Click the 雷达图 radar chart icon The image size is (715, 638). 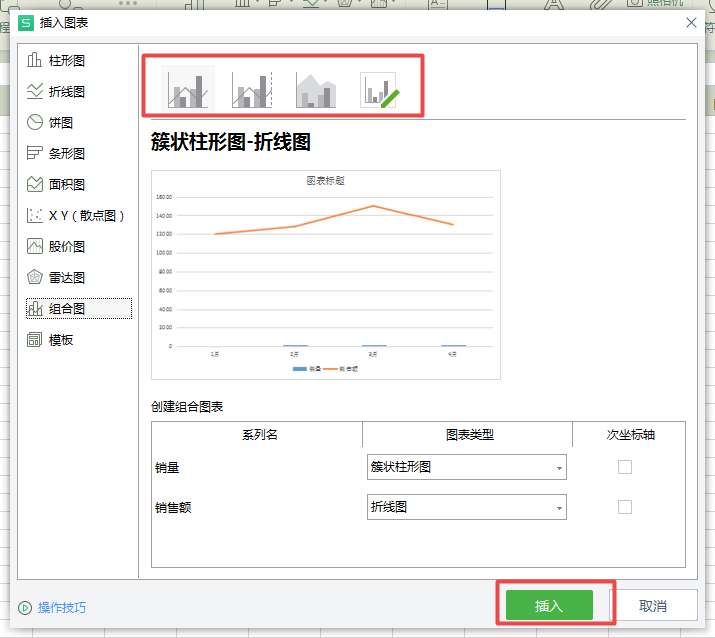pos(35,278)
